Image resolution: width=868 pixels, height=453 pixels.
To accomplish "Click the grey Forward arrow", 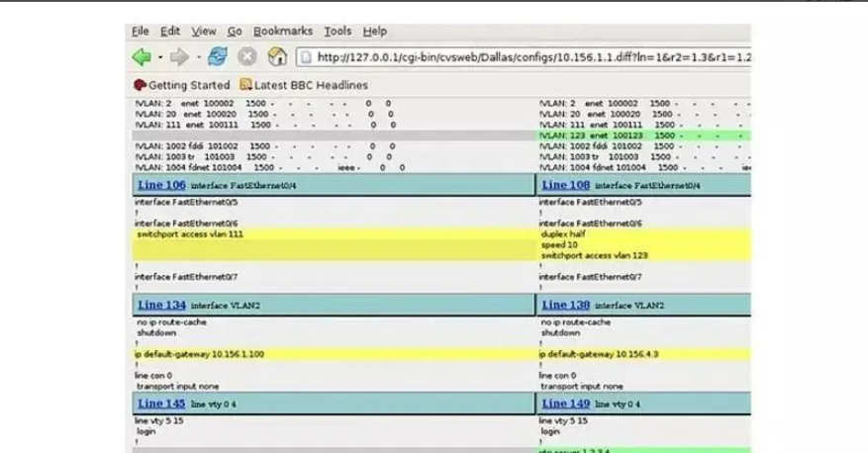I will coord(179,57).
